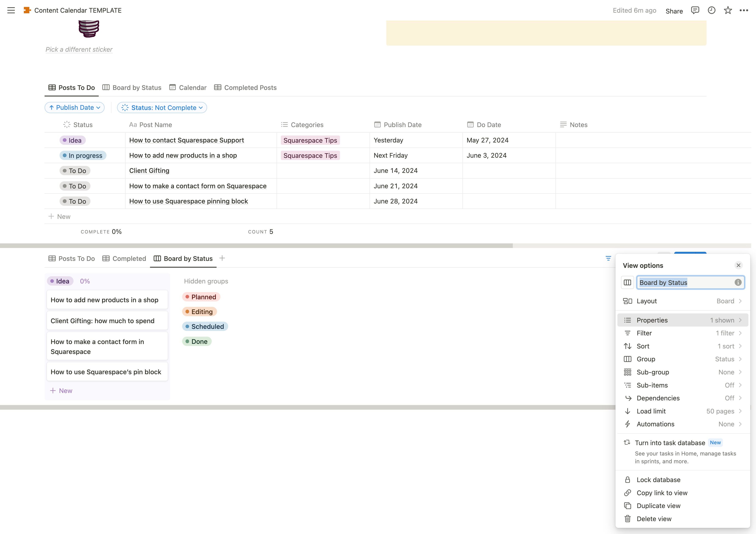Favorite this page with star icon
Screen dimensions: 756x534
pos(728,10)
